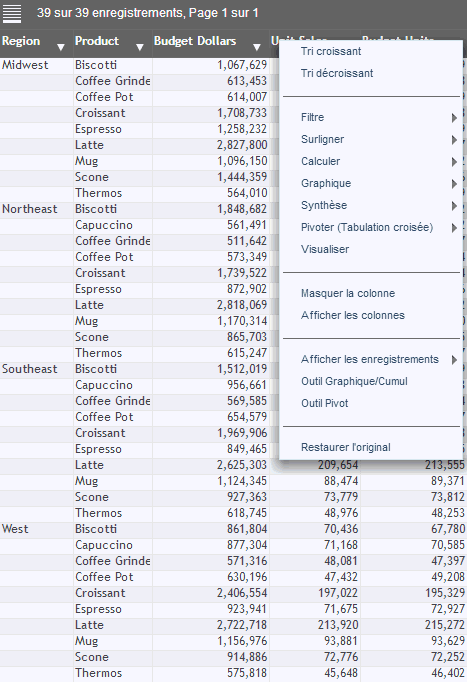Viewport: 467px width, 682px height.
Task: Launch Outil Graphique/Cumul
Action: pyautogui.click(x=354, y=381)
